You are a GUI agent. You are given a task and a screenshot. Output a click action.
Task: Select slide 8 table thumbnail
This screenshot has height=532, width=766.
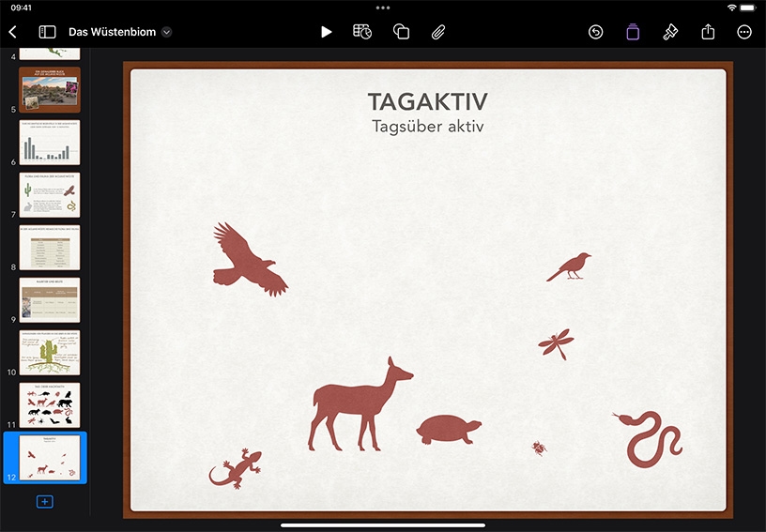tap(50, 248)
